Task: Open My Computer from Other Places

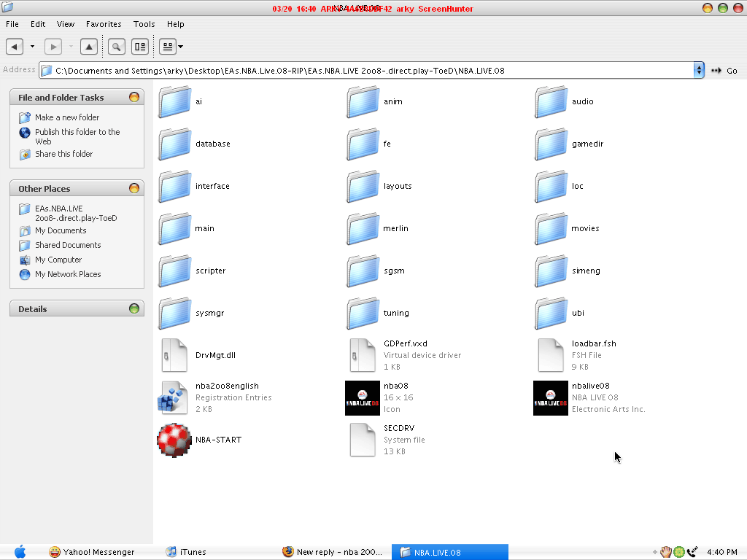Action: click(58, 260)
